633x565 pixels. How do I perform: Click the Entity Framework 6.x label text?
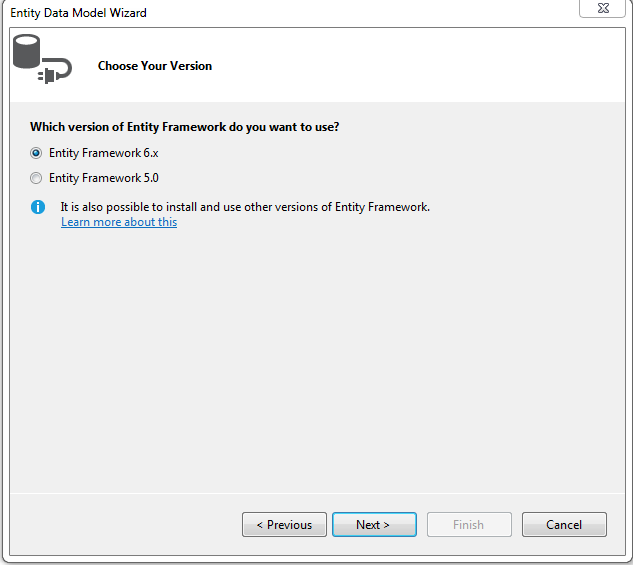(x=104, y=153)
